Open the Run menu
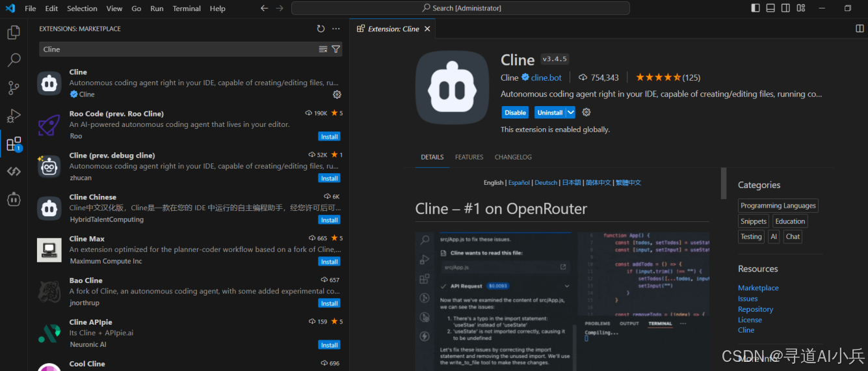Viewport: 868px width, 371px height. point(157,8)
